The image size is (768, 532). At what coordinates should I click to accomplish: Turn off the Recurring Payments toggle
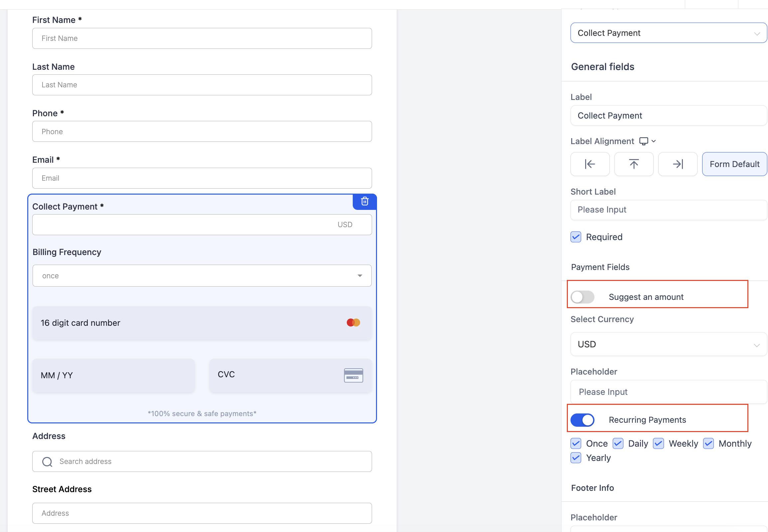tap(582, 420)
